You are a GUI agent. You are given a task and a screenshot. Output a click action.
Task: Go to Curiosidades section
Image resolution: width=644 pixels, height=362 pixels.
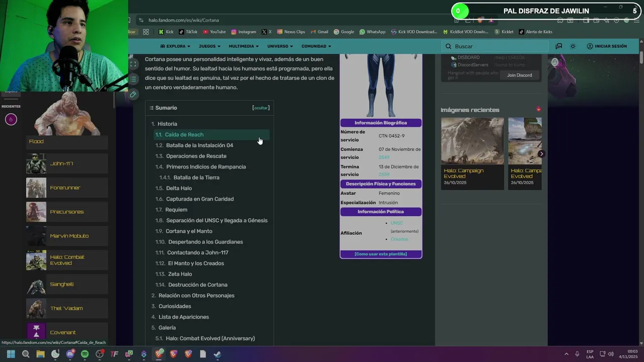click(175, 306)
